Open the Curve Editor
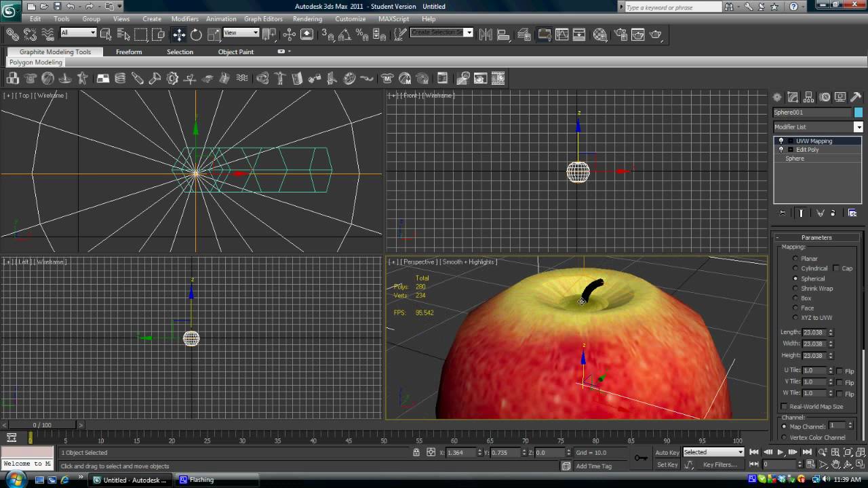868x488 pixels. [562, 35]
